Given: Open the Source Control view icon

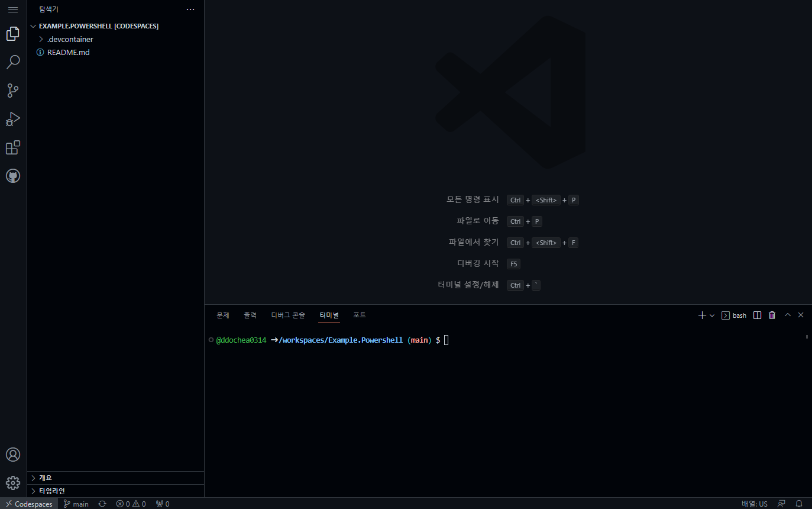Looking at the screenshot, I should point(13,91).
